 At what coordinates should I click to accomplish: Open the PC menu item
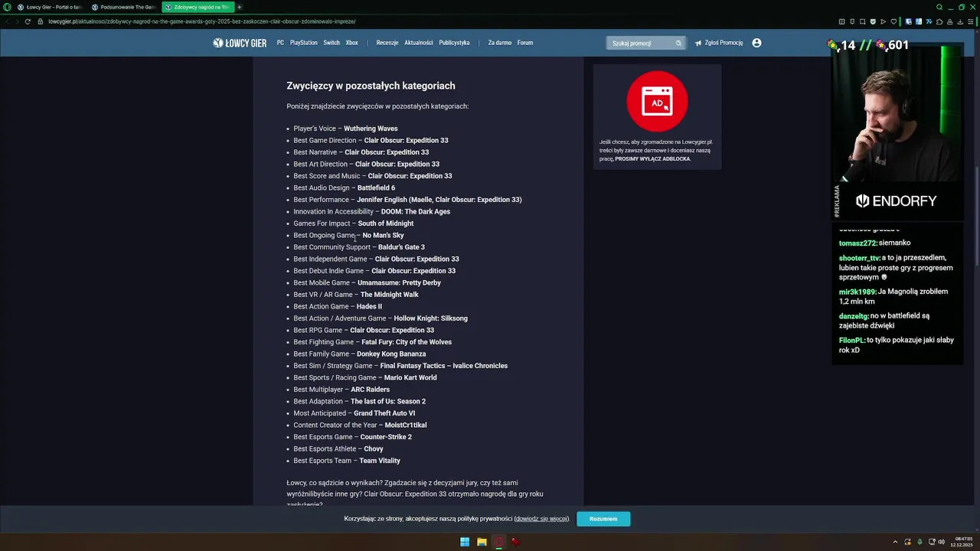280,43
